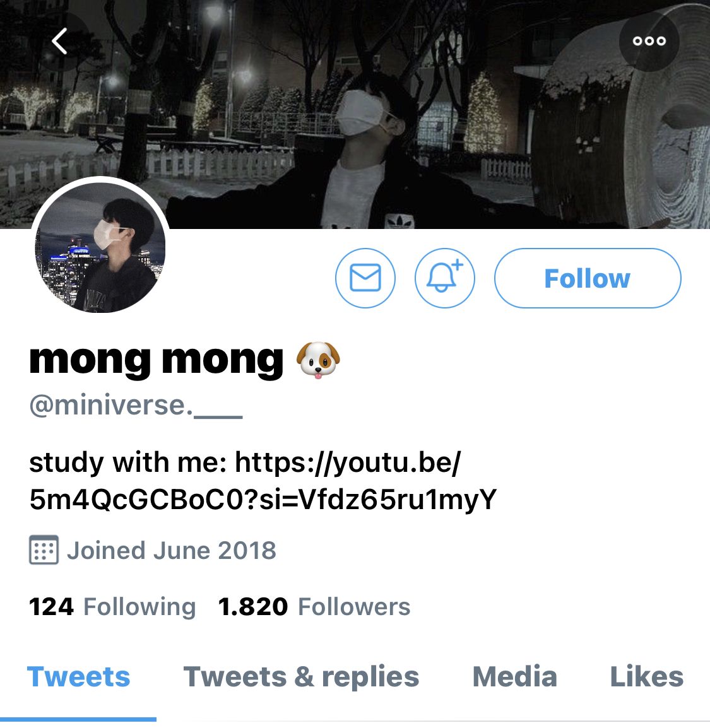
Task: Select the Tweets tab
Action: click(x=78, y=676)
